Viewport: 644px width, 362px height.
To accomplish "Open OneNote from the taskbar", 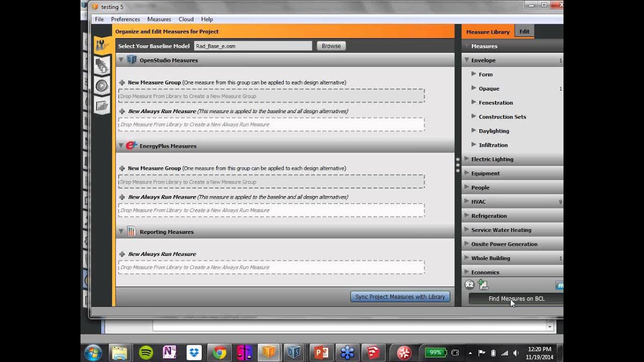I will coord(170,353).
